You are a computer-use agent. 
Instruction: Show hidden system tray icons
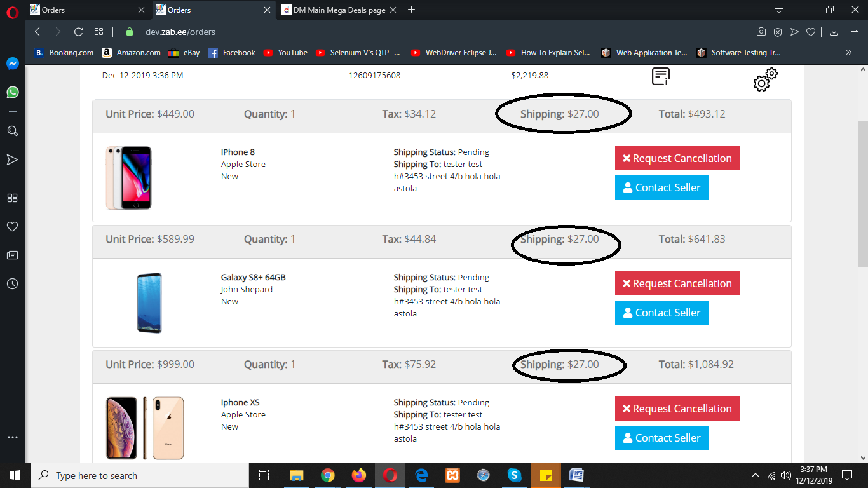coord(756,475)
